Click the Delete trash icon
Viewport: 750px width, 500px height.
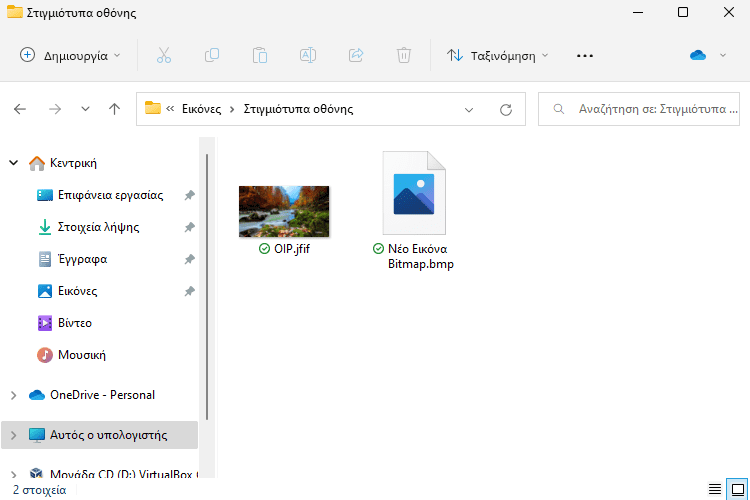[404, 56]
